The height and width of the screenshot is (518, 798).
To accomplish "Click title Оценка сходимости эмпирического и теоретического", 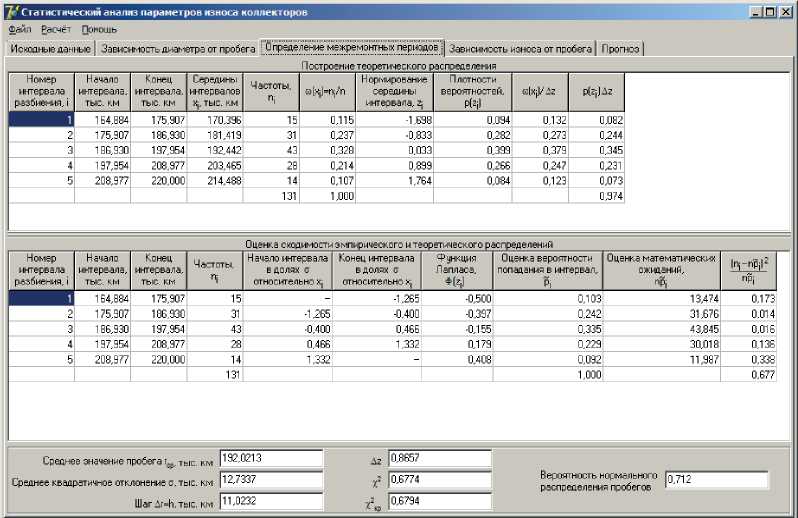I will point(398,244).
